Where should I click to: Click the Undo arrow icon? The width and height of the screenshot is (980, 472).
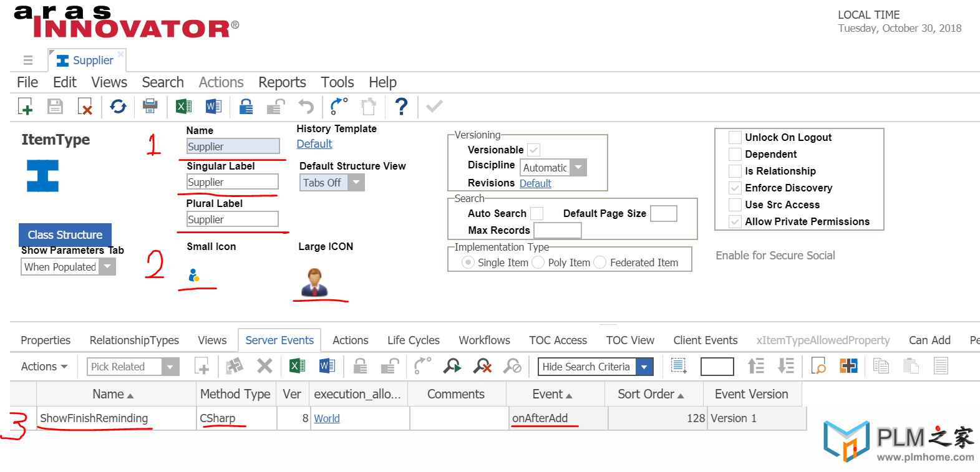[x=306, y=107]
